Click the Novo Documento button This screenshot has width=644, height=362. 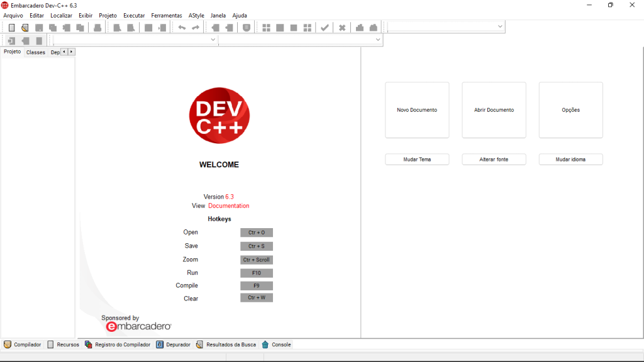click(417, 109)
